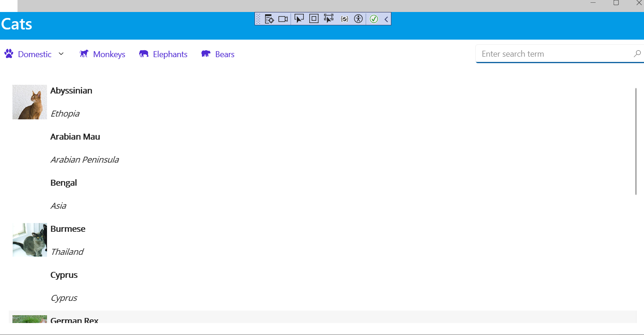Navigate to the Bears section
This screenshot has height=335, width=644.
225,54
